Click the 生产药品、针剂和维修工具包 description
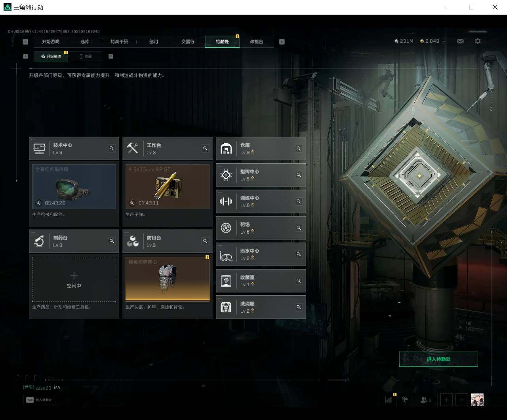This screenshot has height=420, width=507. [62, 307]
